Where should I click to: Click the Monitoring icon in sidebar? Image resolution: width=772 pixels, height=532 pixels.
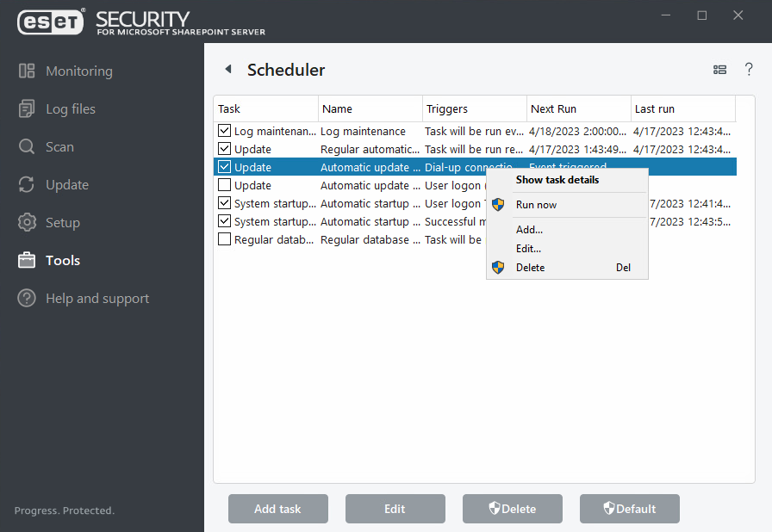click(27, 71)
